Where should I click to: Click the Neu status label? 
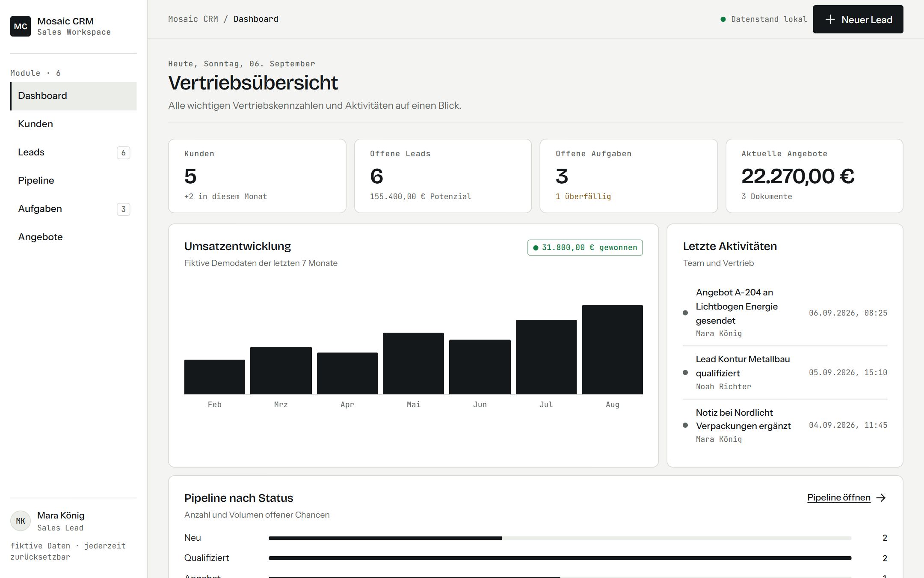coord(192,538)
